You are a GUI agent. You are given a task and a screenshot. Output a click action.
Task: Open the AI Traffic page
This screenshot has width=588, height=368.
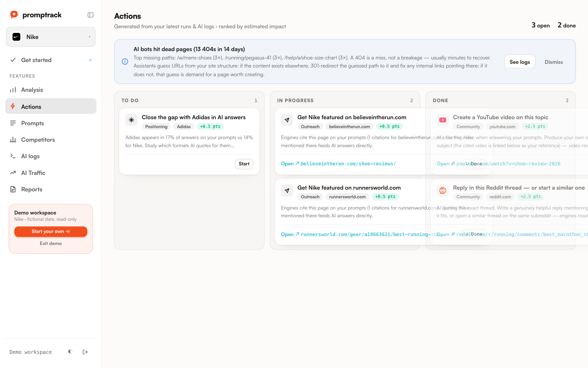pyautogui.click(x=50, y=173)
